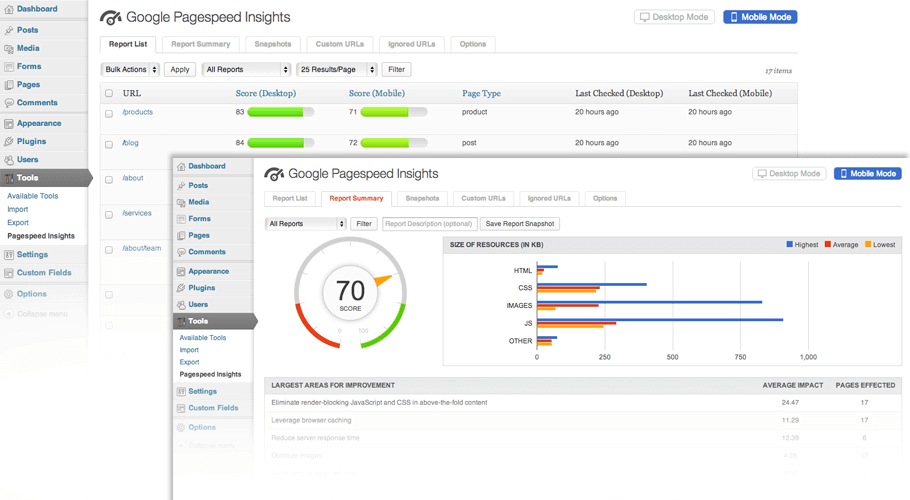Viewport: 910px width, 500px height.
Task: Check the /about/team row checkbox
Action: (109, 250)
